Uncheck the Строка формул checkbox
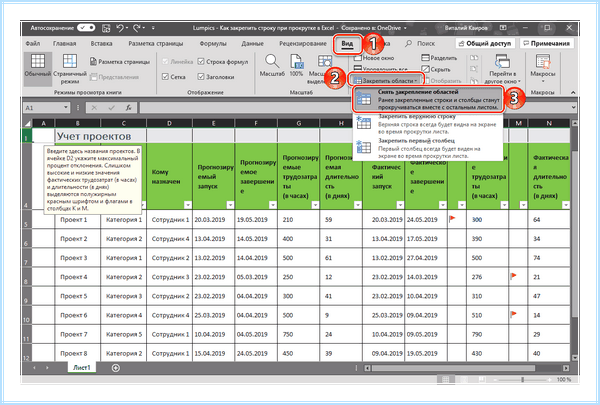Screen dimensions: 600x405 tap(201, 62)
